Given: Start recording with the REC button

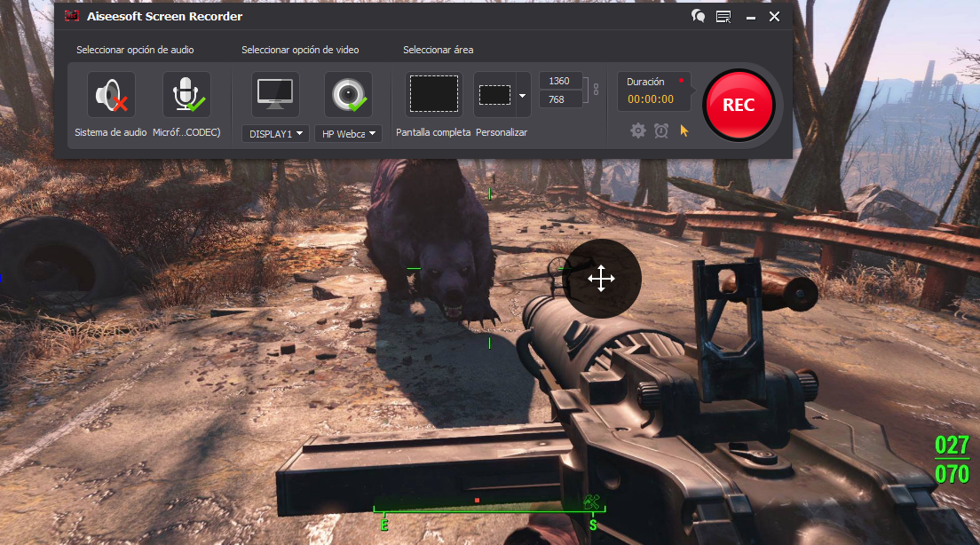Looking at the screenshot, I should point(739,105).
